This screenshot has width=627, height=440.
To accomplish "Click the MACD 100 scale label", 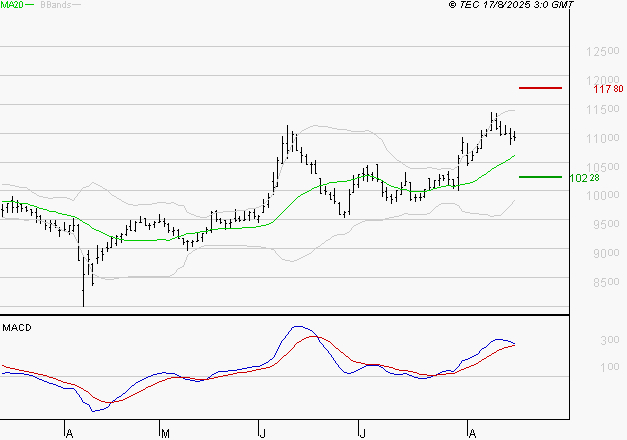I will click(610, 367).
